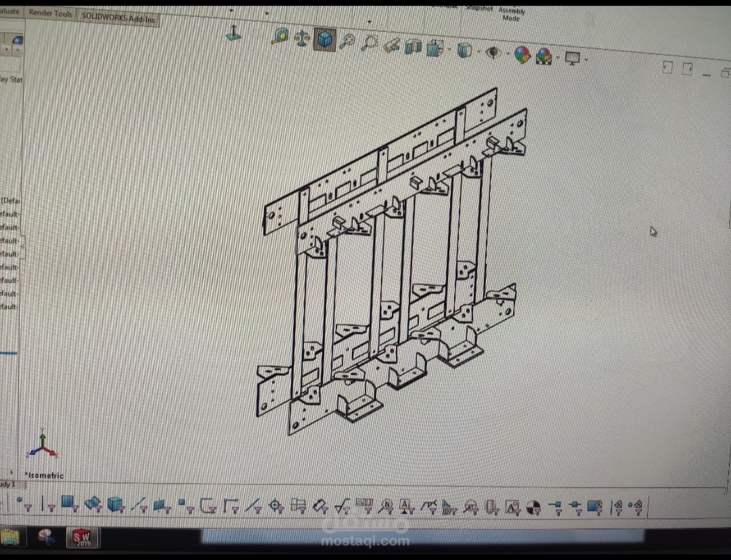Click the left panel tab scroll-right arrow
This screenshot has height=560, width=731.
pos(17,49)
